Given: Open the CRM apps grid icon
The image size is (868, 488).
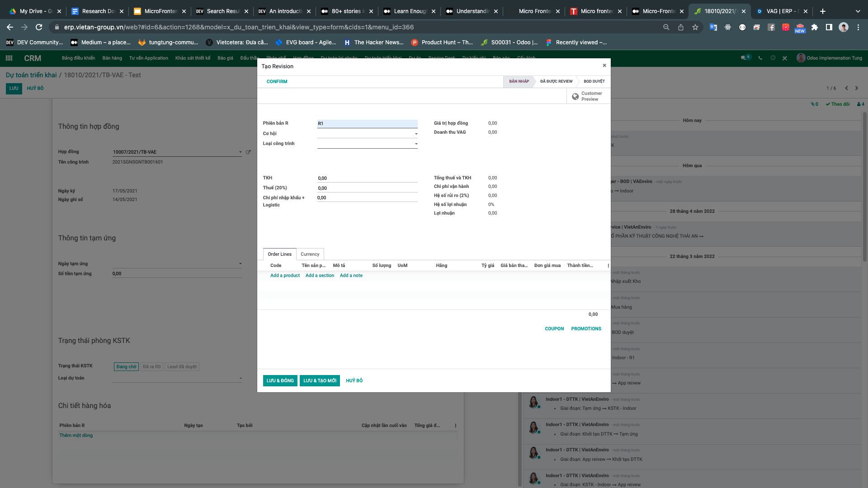Looking at the screenshot, I should pos(9,58).
